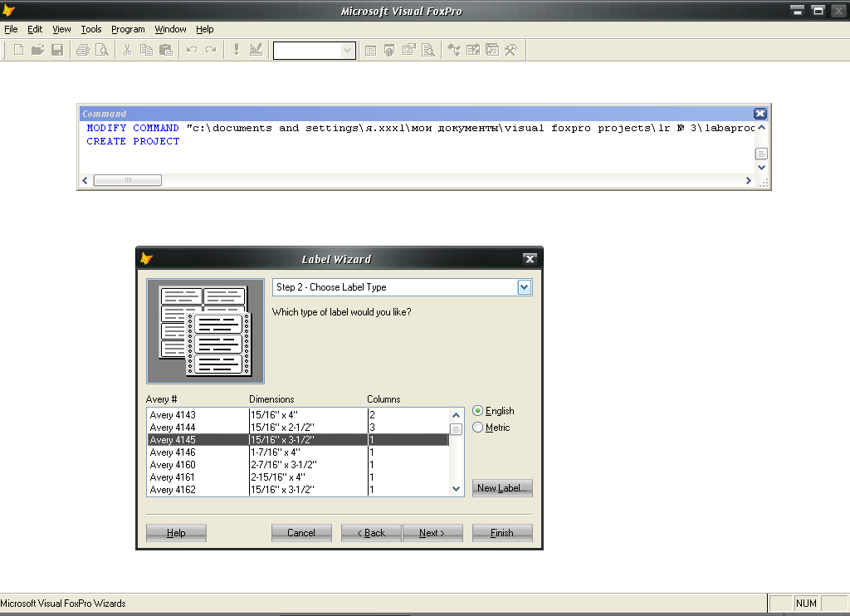Click the label type preview image
The width and height of the screenshot is (850, 616).
(x=206, y=331)
